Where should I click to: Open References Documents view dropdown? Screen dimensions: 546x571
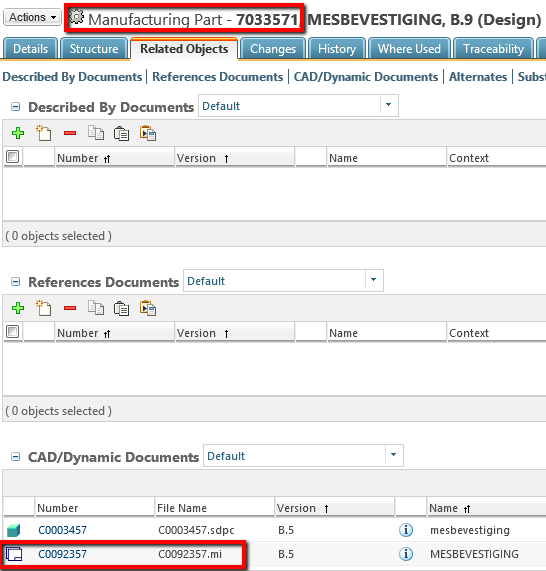click(374, 280)
